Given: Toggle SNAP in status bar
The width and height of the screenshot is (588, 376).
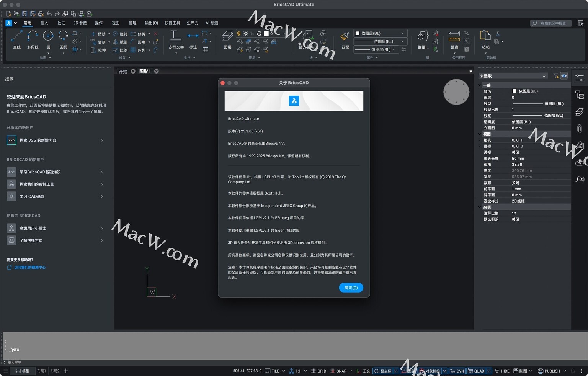Looking at the screenshot, I should click(338, 371).
